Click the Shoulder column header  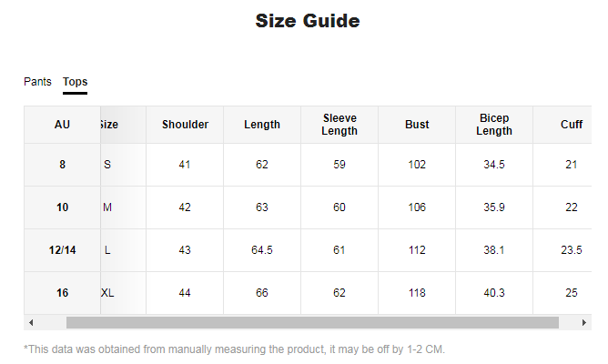tap(185, 125)
